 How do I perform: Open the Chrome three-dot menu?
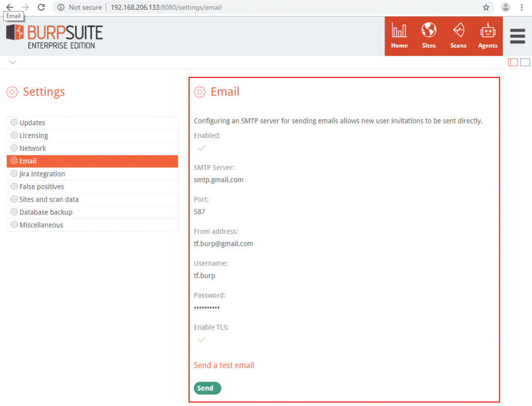pos(522,7)
